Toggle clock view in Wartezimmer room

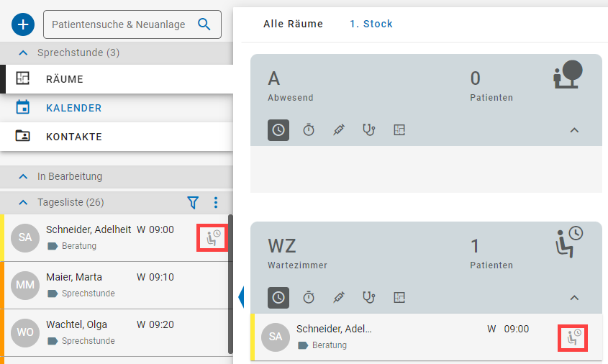278,296
